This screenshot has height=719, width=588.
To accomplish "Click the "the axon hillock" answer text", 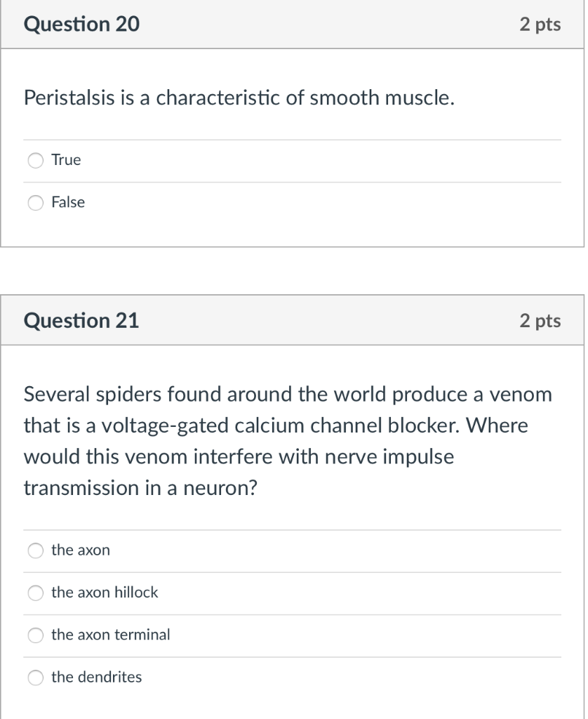I will point(105,593).
